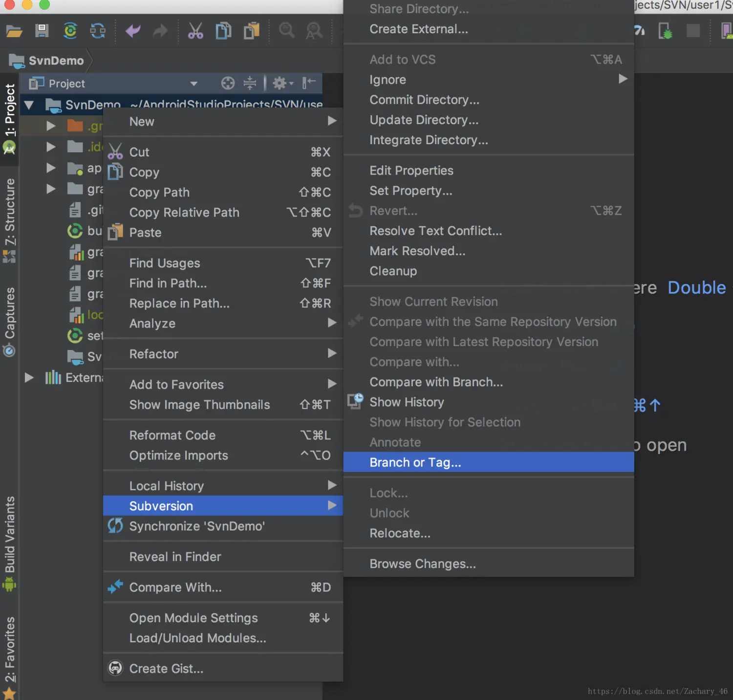733x700 pixels.
Task: Open the New submenu
Action: point(223,121)
